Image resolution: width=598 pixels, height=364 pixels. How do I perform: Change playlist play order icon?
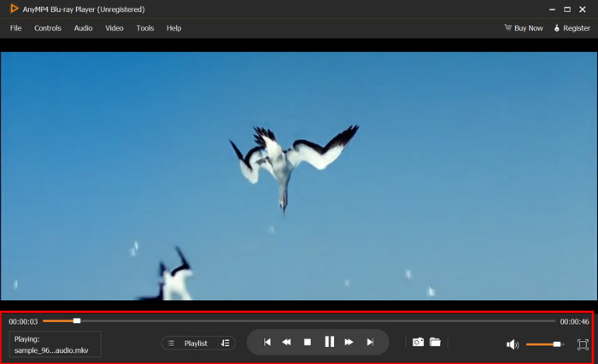225,343
